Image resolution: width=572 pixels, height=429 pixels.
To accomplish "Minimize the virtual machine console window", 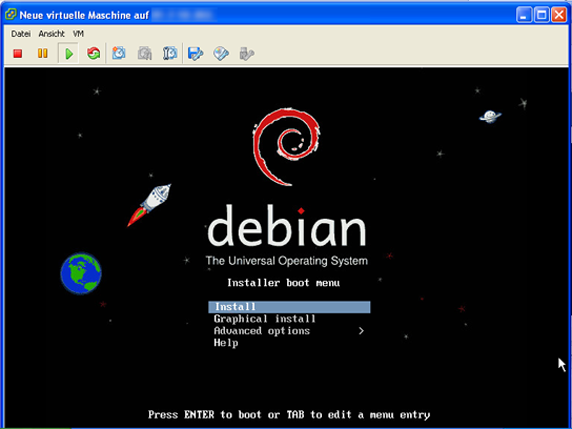I will click(524, 15).
